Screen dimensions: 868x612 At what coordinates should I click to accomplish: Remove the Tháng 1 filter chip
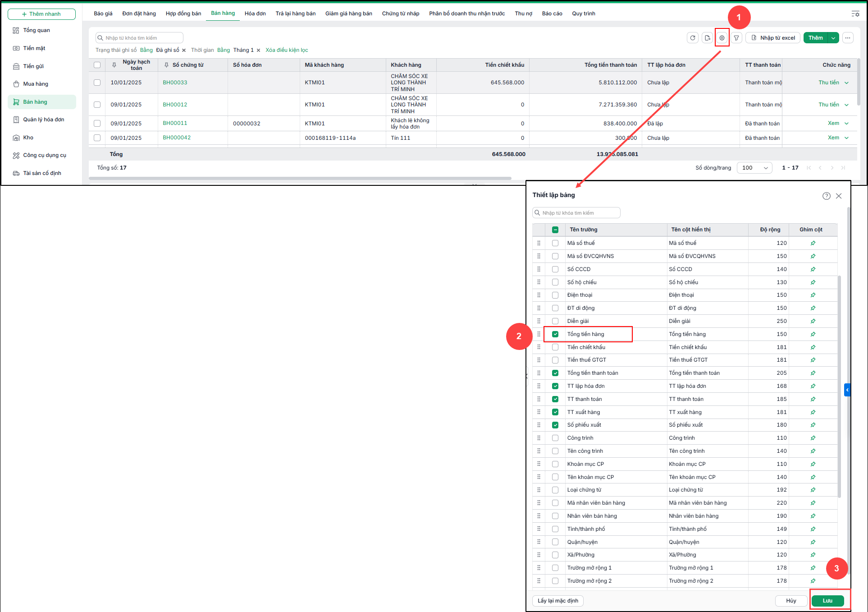[x=258, y=50]
